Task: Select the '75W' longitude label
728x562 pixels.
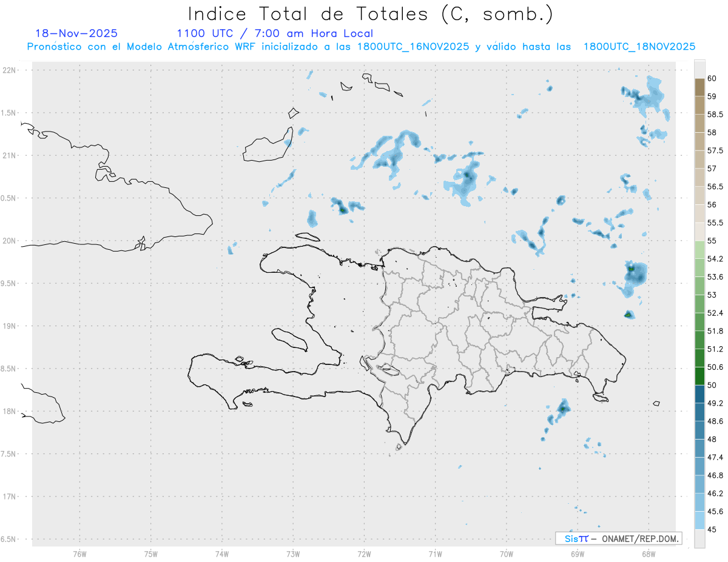Action: 151,554
